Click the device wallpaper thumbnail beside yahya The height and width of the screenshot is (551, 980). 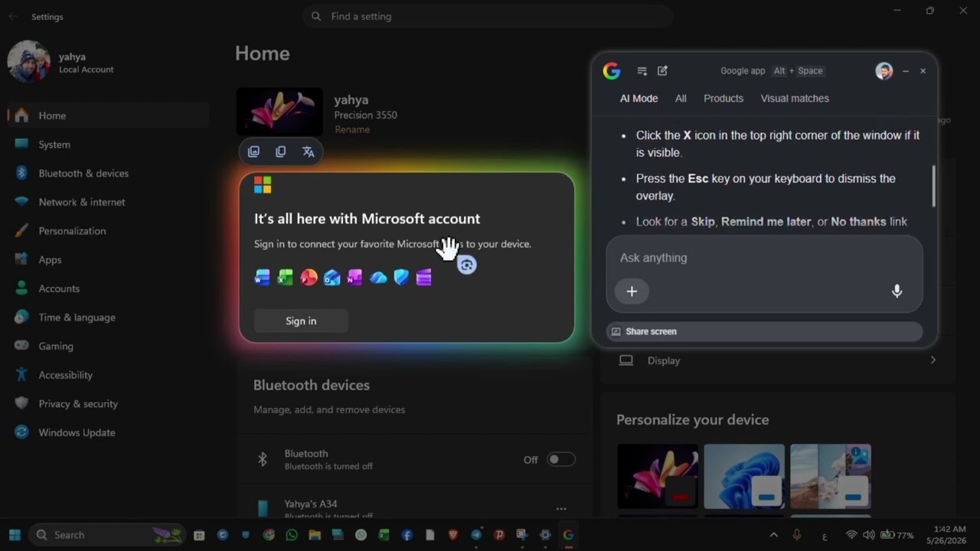point(279,112)
